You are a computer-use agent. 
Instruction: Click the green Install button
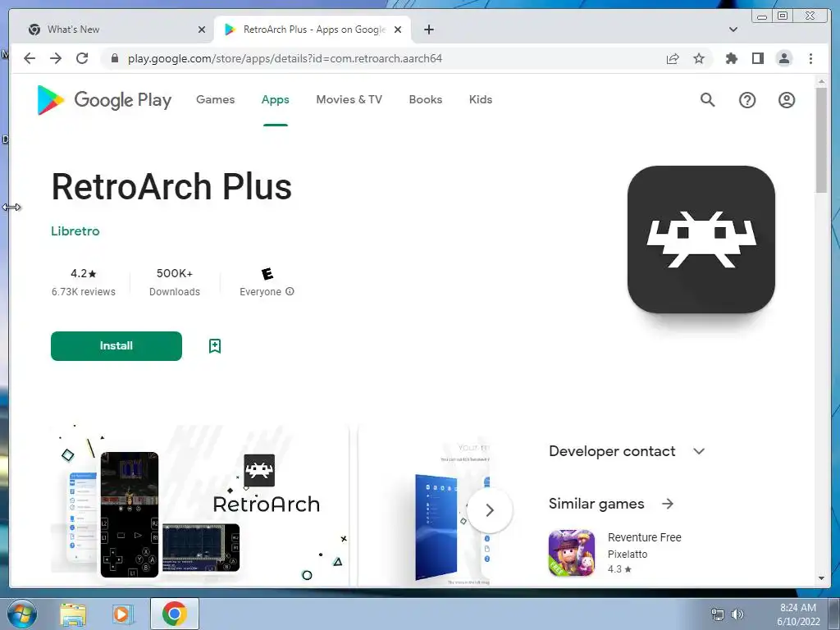(116, 346)
